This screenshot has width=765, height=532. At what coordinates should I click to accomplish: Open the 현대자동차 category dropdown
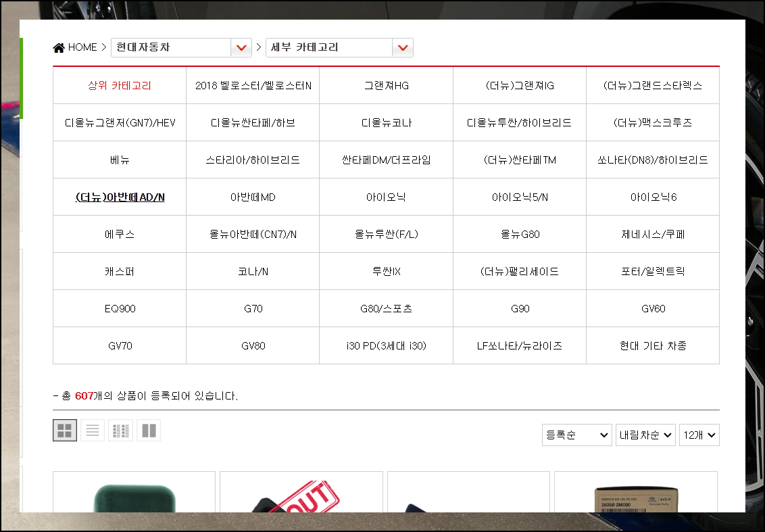coord(182,47)
